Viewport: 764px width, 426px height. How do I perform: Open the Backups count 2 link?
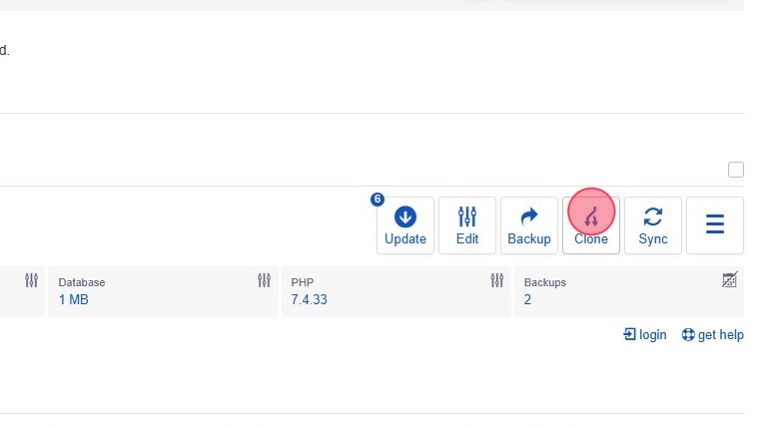coord(527,300)
